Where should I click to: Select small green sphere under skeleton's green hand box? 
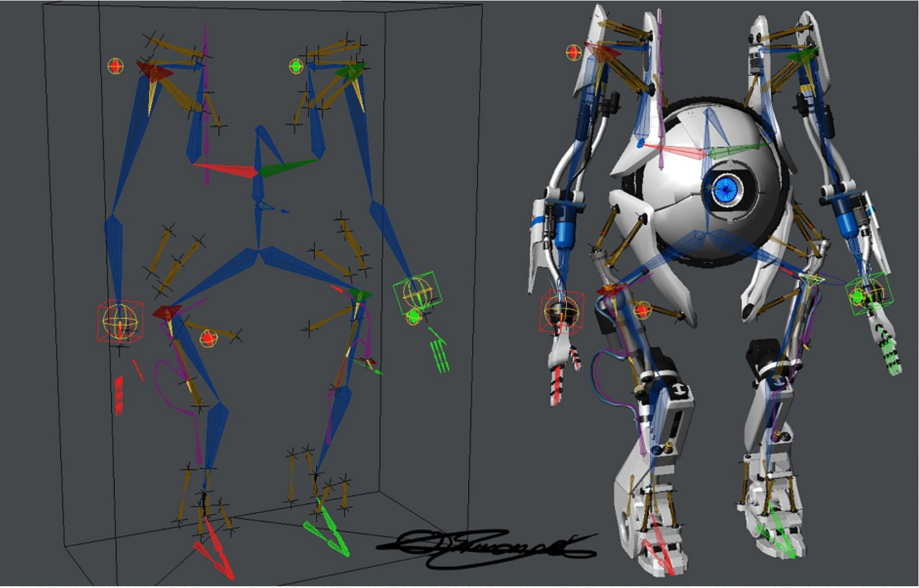tap(414, 316)
